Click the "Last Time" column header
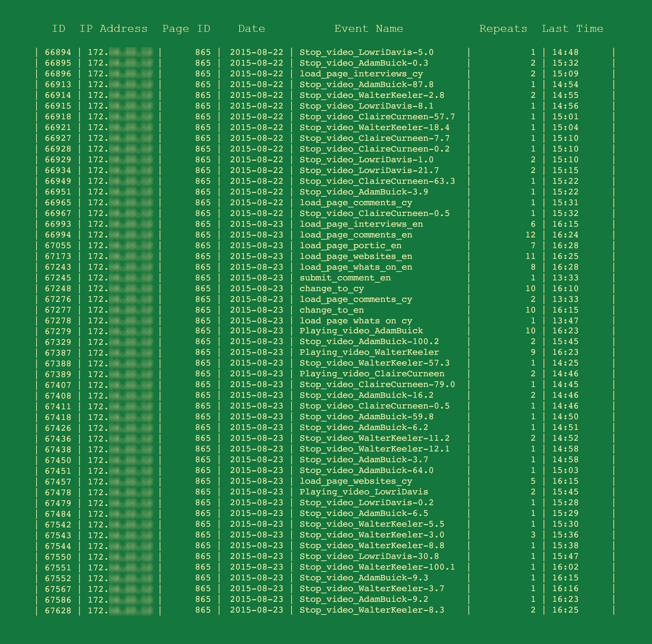 572,29
